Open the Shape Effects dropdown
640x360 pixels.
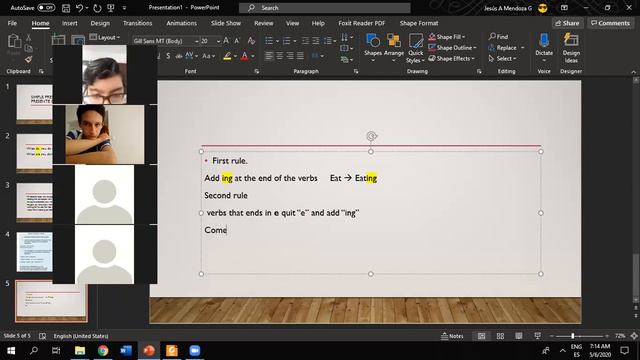click(x=452, y=58)
